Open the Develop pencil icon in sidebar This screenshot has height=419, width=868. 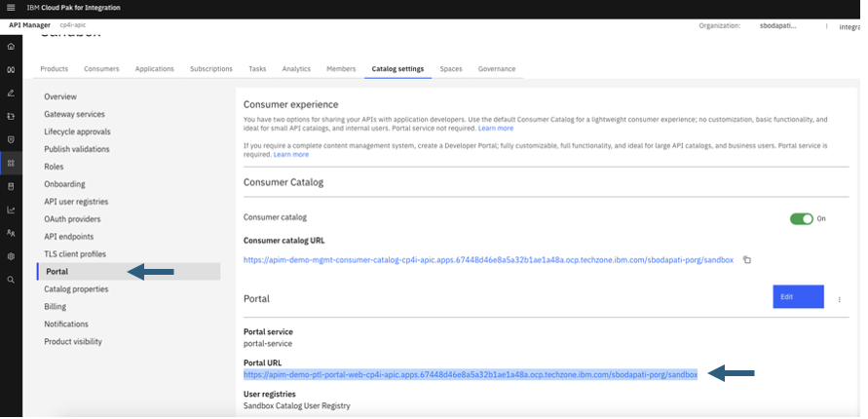(11, 93)
